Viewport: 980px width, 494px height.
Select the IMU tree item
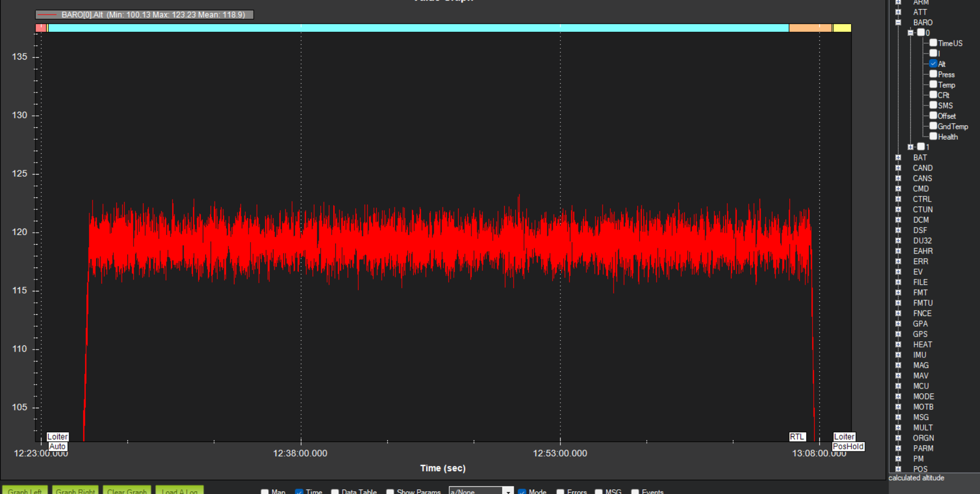click(x=920, y=355)
